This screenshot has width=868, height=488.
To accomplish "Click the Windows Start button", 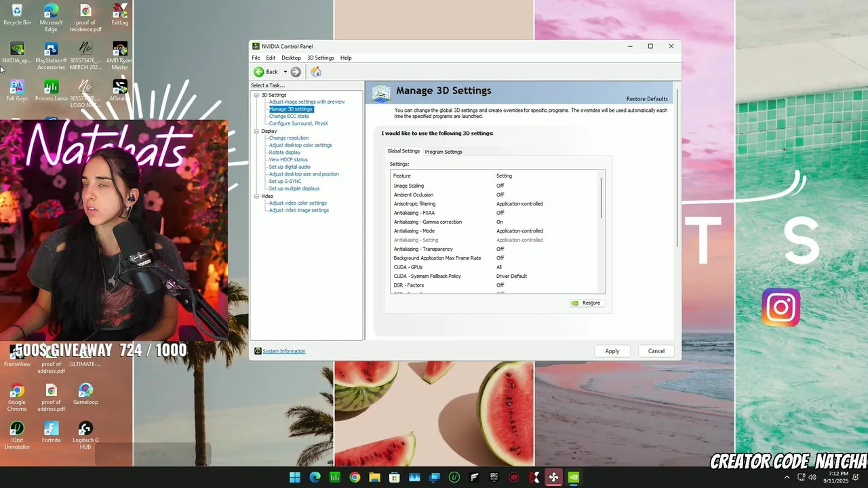I will coord(295,477).
